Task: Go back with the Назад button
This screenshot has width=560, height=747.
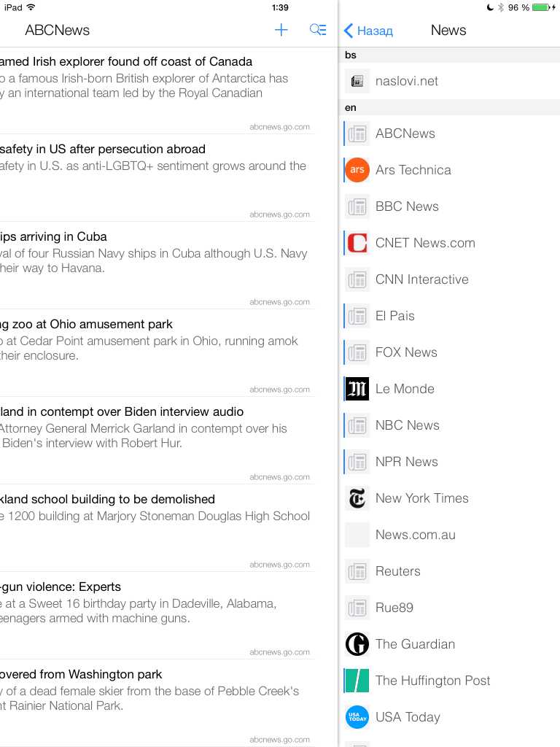Action: 368,31
